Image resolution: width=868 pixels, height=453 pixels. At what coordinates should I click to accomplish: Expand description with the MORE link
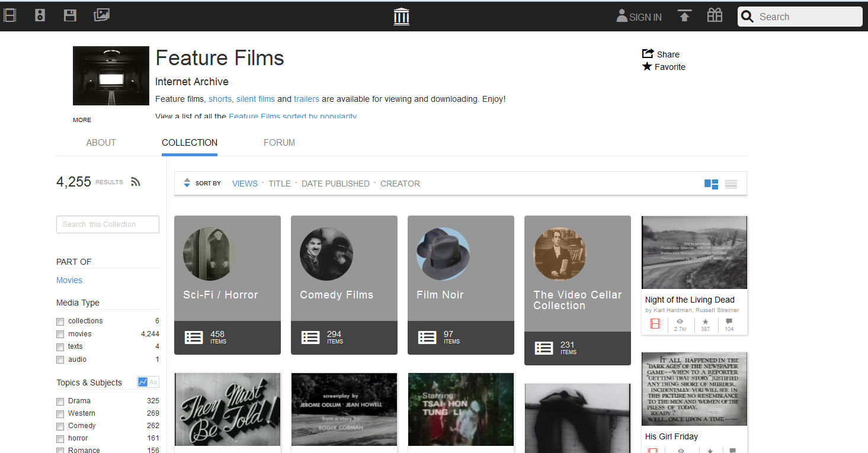pyautogui.click(x=82, y=120)
